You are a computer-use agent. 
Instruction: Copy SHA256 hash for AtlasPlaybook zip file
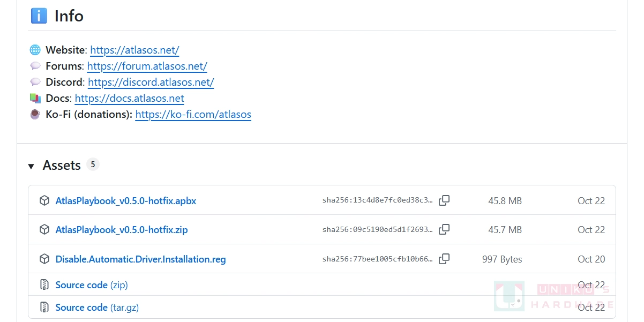pyautogui.click(x=444, y=230)
